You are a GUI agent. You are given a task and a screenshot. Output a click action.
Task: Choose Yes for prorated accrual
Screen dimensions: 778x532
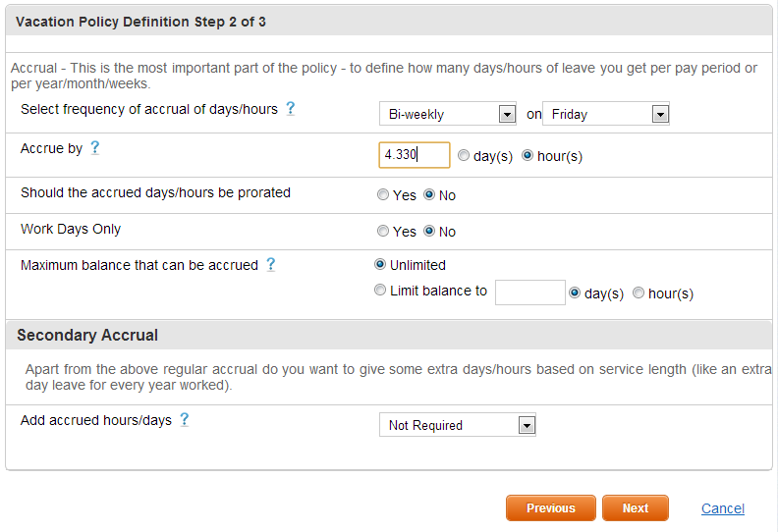(382, 194)
